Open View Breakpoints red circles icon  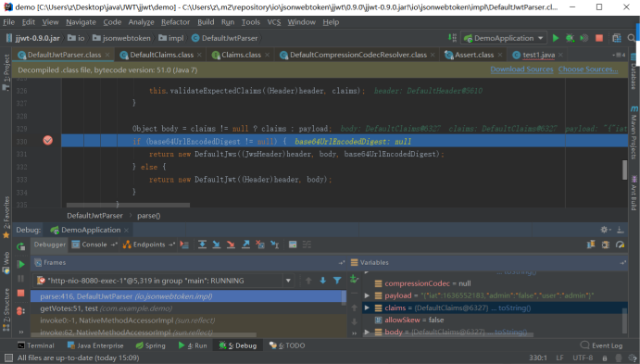pyautogui.click(x=20, y=311)
